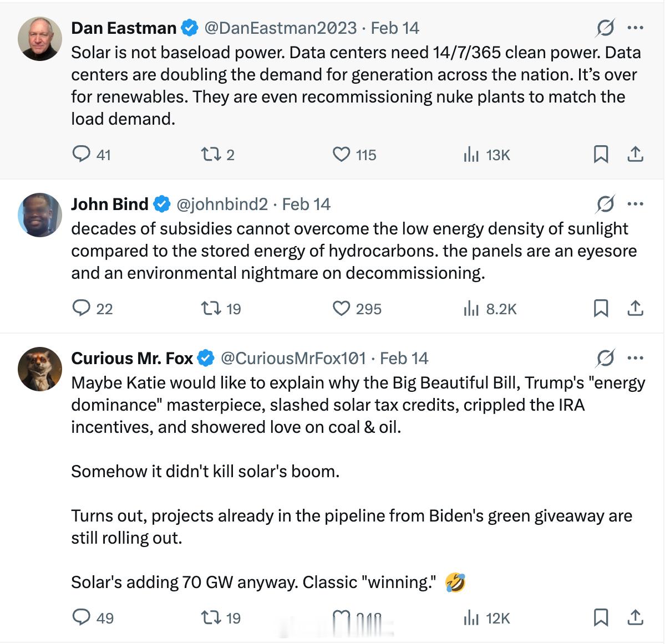Visit Curious Mr. Fox profile name
Screen dimensions: 670x644
pos(131,358)
